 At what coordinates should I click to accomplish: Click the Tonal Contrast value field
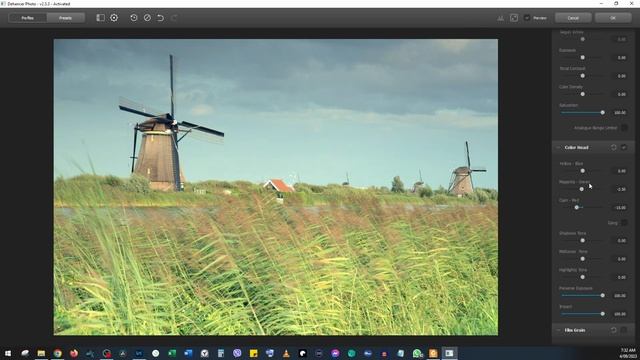(x=620, y=76)
